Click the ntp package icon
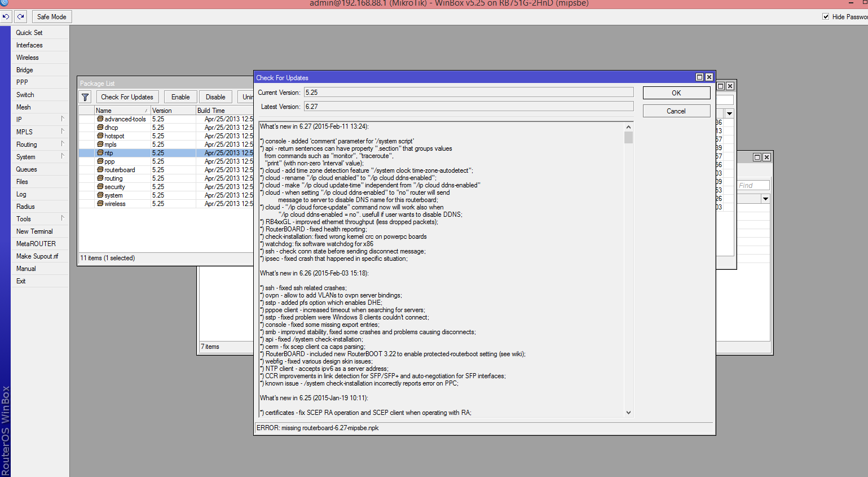The height and width of the screenshot is (477, 868). pyautogui.click(x=100, y=153)
